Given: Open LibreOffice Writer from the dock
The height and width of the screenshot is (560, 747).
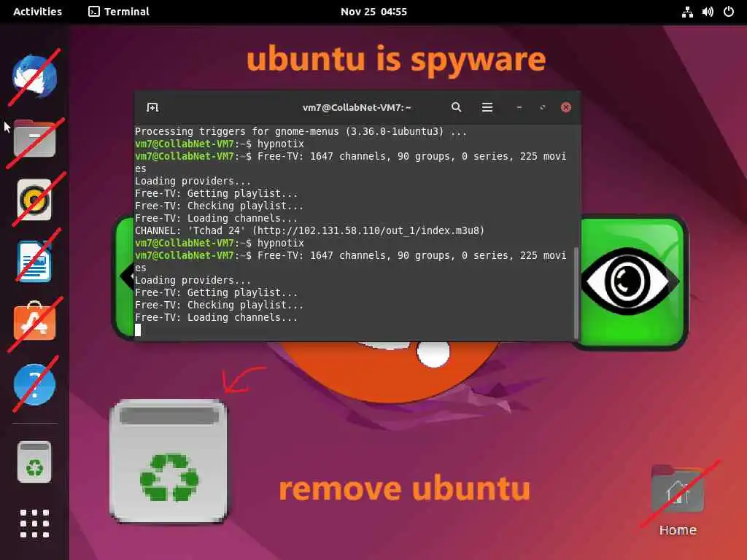Looking at the screenshot, I should pos(34,262).
